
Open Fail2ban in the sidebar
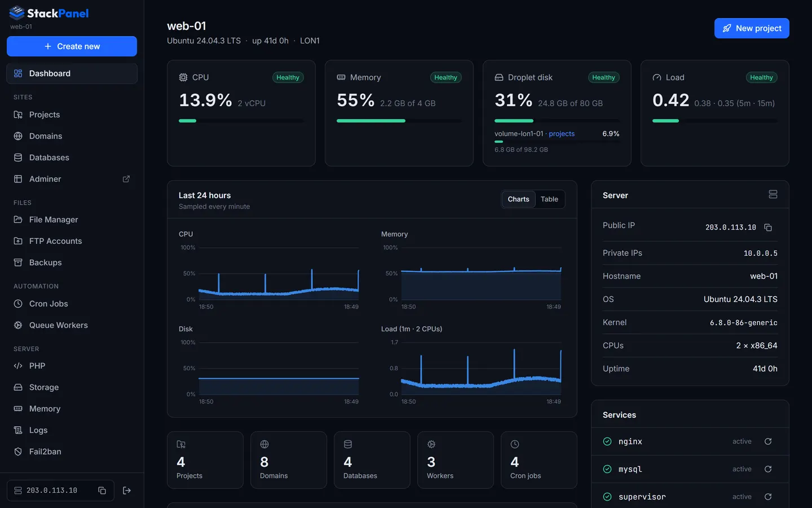[72, 452]
